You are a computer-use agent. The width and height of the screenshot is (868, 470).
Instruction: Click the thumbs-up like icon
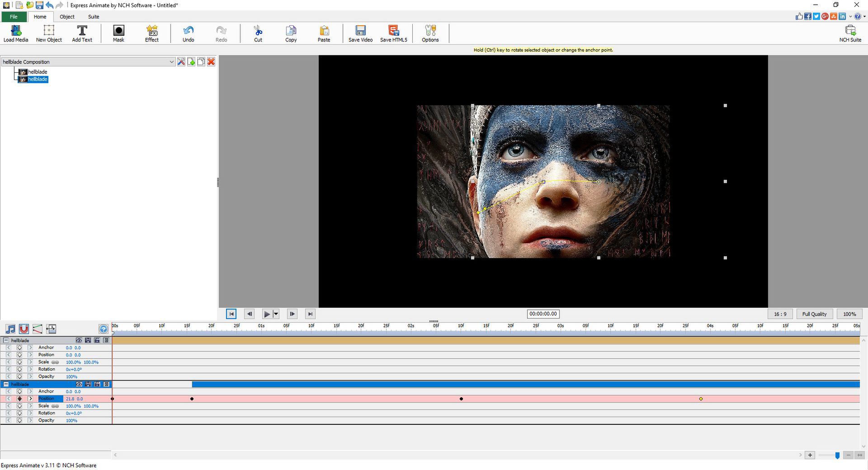point(799,16)
